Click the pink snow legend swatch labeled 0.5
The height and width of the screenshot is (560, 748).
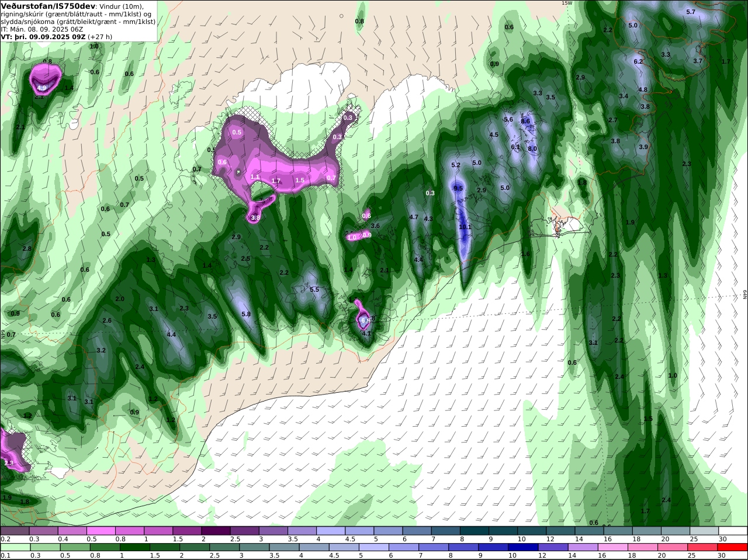[101, 531]
